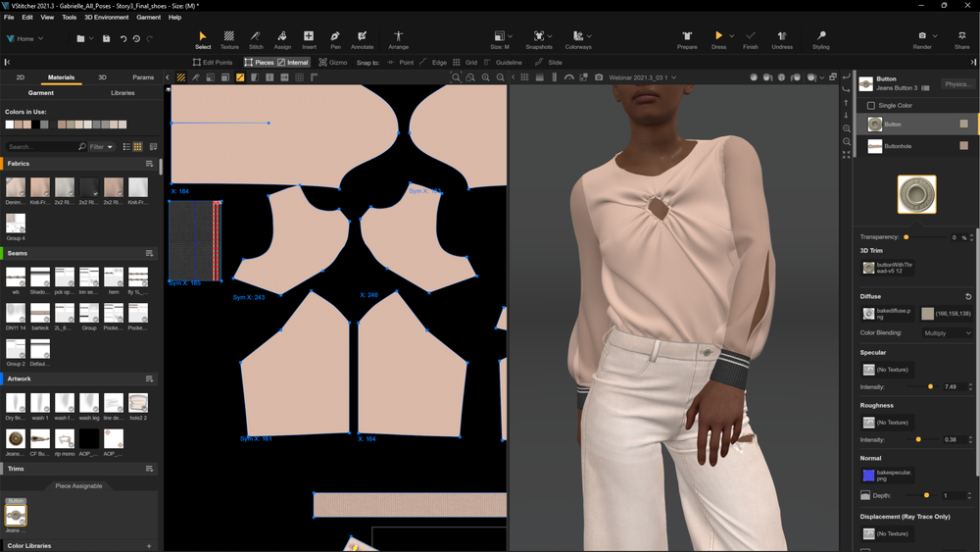Click the Prepare icon
This screenshot has height=552, width=980.
tap(687, 38)
